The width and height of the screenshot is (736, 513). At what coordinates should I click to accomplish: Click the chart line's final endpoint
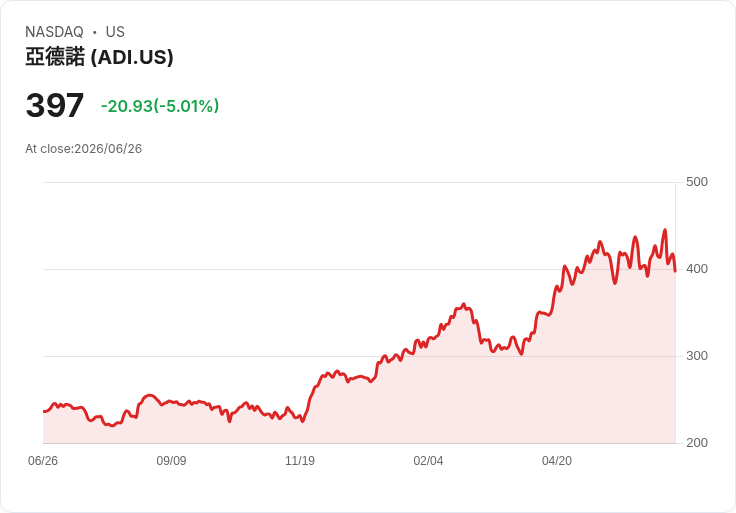pyautogui.click(x=675, y=271)
